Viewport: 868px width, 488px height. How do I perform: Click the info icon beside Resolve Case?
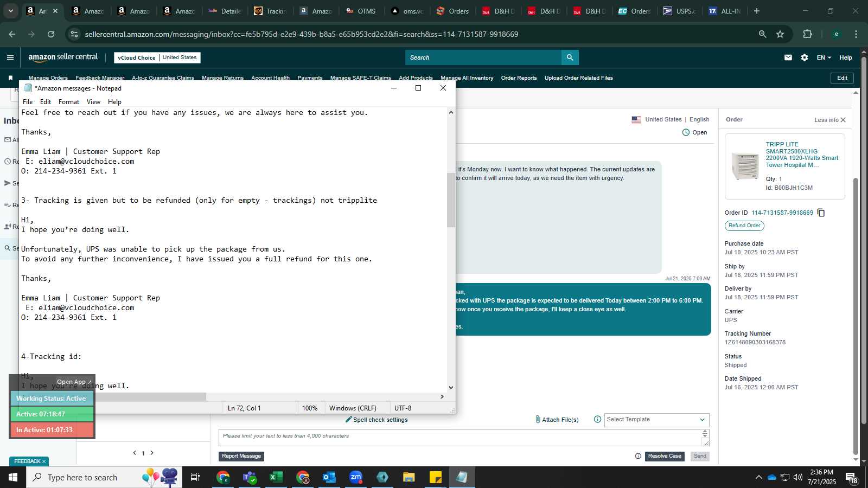tap(638, 456)
